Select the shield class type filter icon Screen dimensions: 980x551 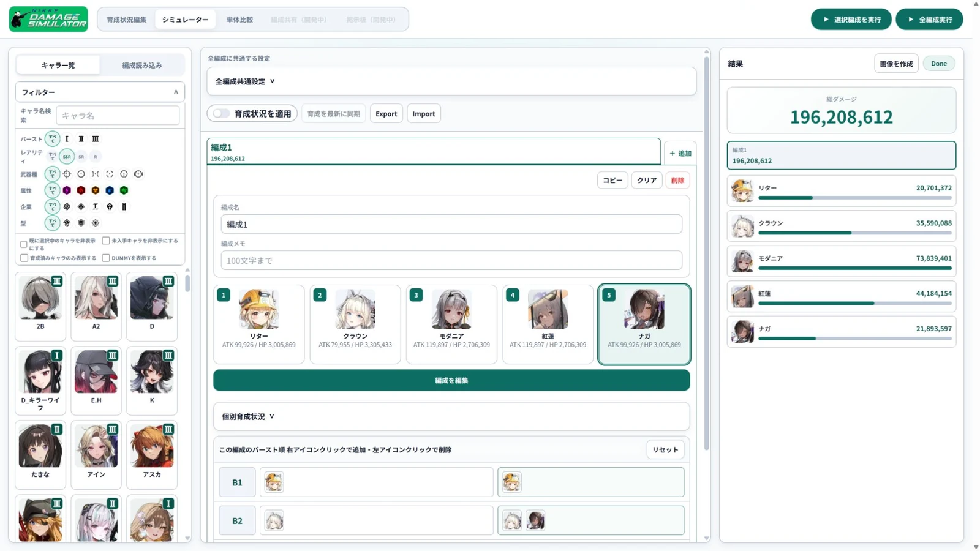[x=81, y=223]
